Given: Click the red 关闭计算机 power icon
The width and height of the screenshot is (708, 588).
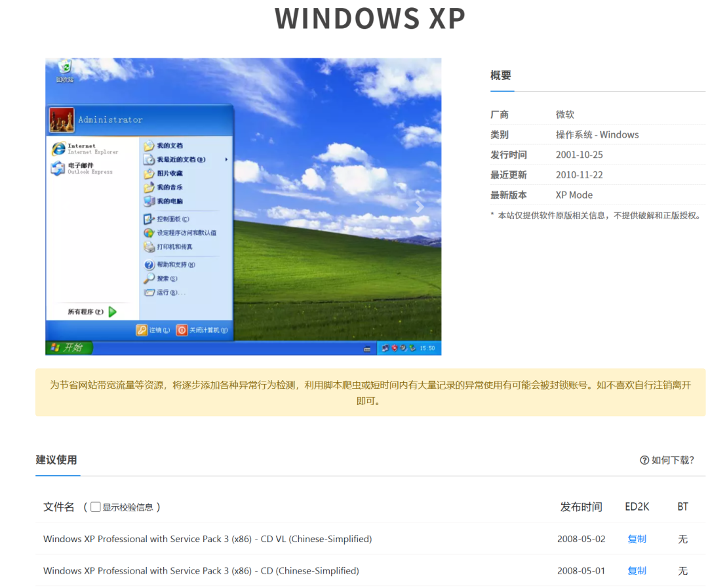Looking at the screenshot, I should coord(182,330).
